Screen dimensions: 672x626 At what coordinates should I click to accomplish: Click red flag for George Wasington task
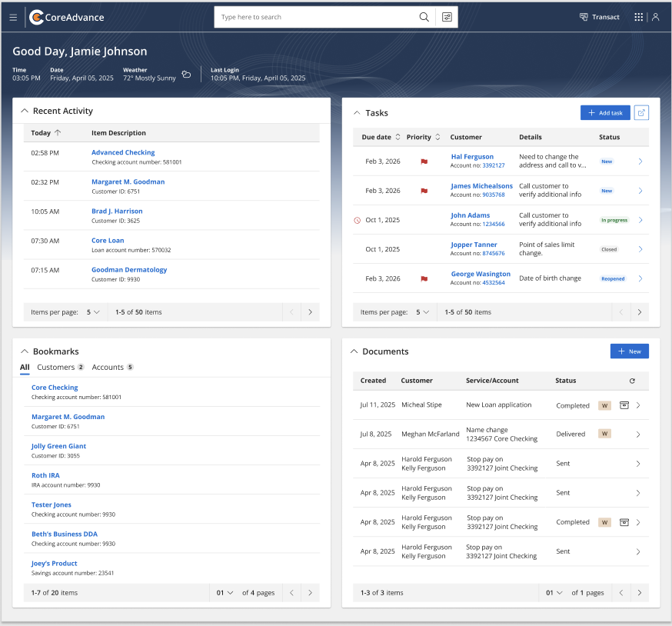point(424,278)
